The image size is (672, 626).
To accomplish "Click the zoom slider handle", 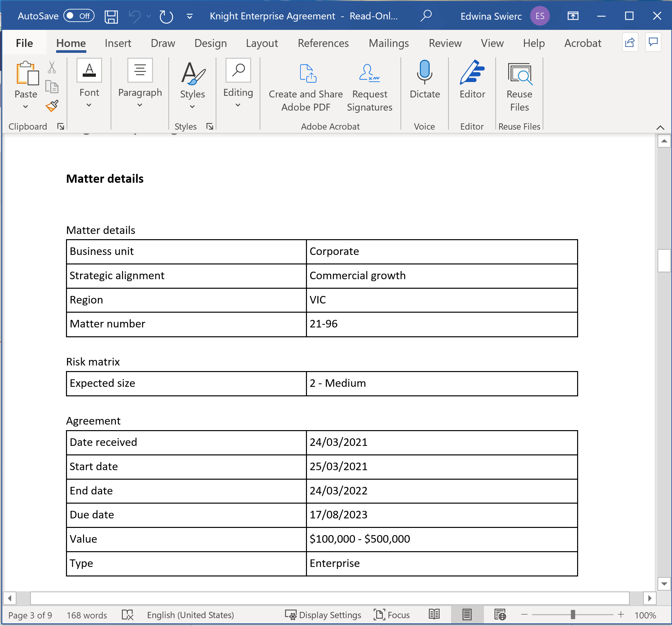I will (573, 615).
